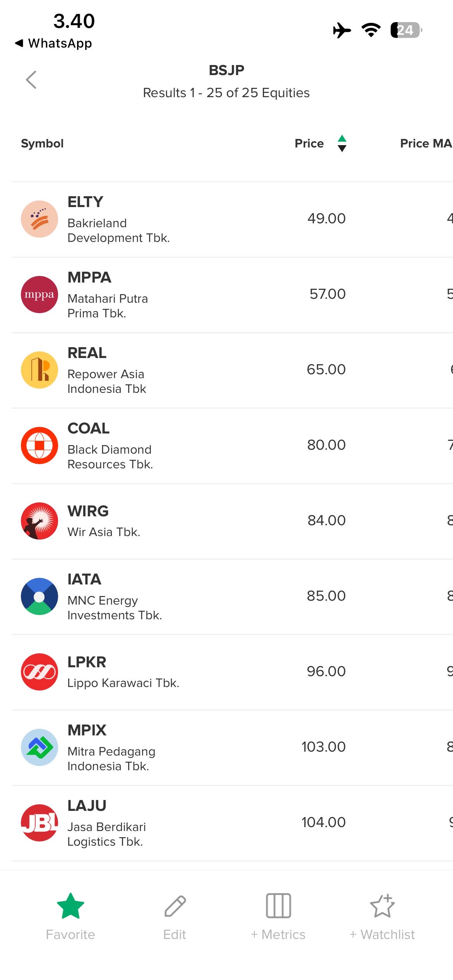Return to WhatsApp via back link
Viewport: 453px width, 980px height.
53,43
